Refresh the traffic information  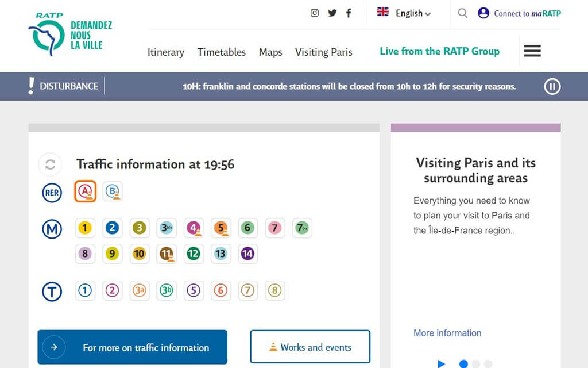pos(50,165)
